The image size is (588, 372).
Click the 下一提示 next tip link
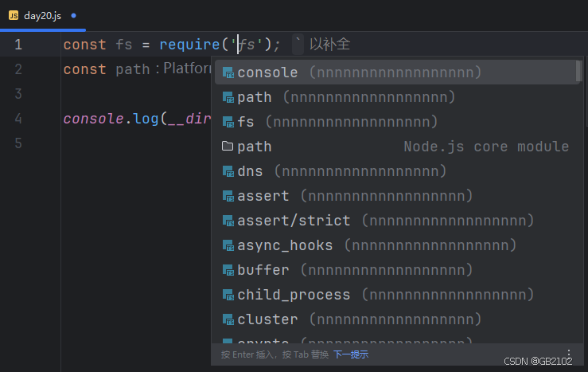[351, 354]
